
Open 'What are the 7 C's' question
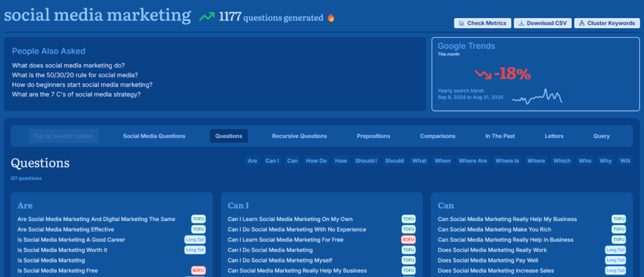pos(76,94)
